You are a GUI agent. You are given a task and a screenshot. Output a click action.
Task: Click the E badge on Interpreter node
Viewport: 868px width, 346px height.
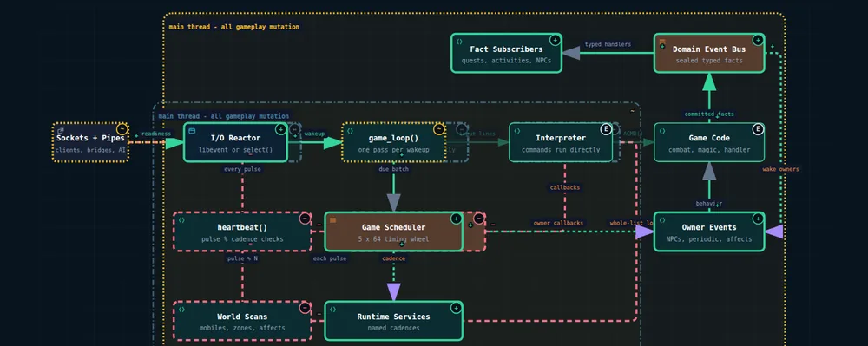[606, 129]
